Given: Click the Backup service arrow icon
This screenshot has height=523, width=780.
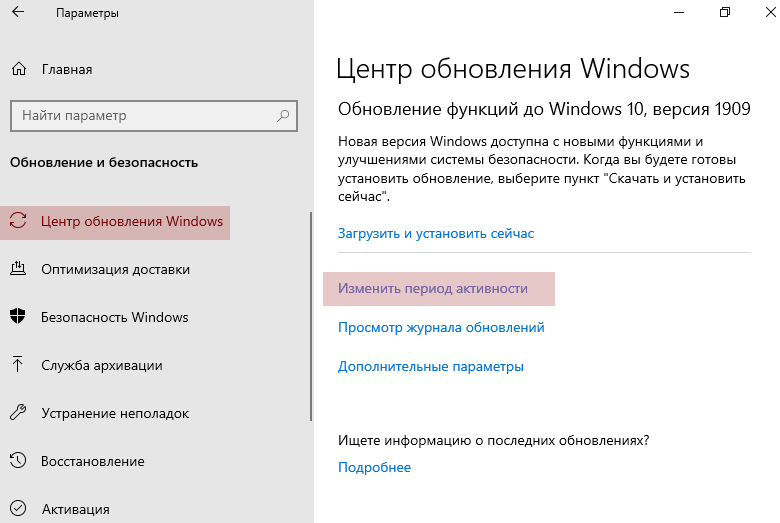Looking at the screenshot, I should [18, 365].
